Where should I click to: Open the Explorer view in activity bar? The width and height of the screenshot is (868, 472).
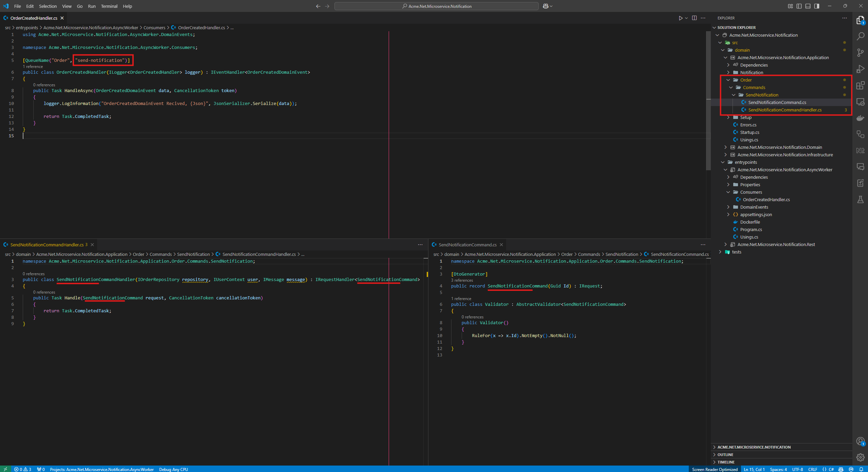click(x=860, y=20)
